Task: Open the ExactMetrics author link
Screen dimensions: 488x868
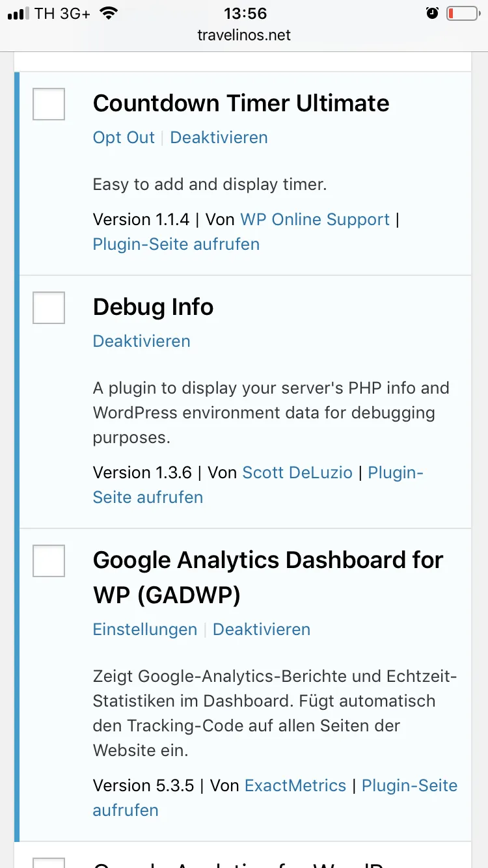Action: coord(295,785)
